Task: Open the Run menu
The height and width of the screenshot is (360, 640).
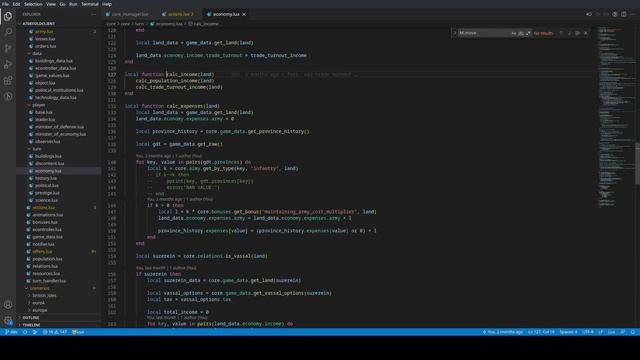Action: tap(73, 4)
